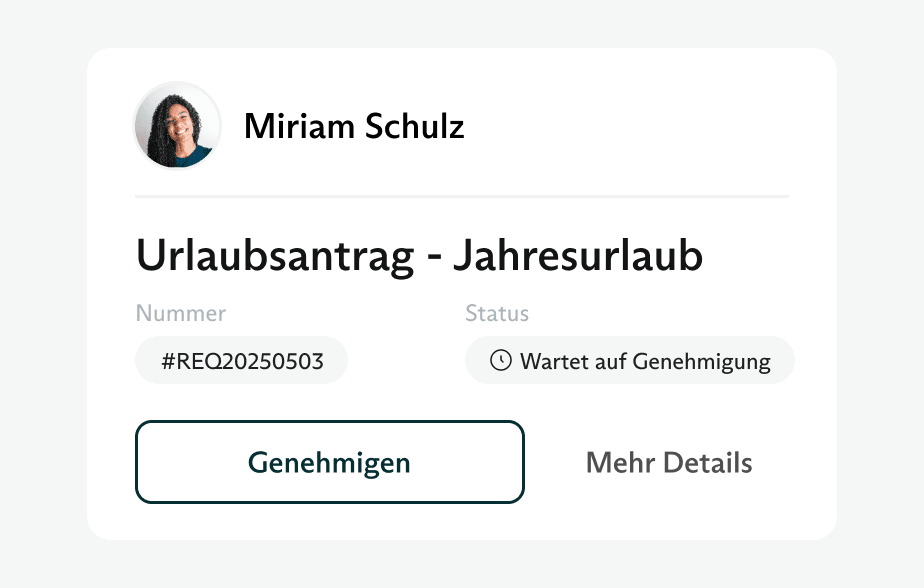Click the word Jahresurlaub in the title
This screenshot has width=924, height=588.
[x=578, y=256]
